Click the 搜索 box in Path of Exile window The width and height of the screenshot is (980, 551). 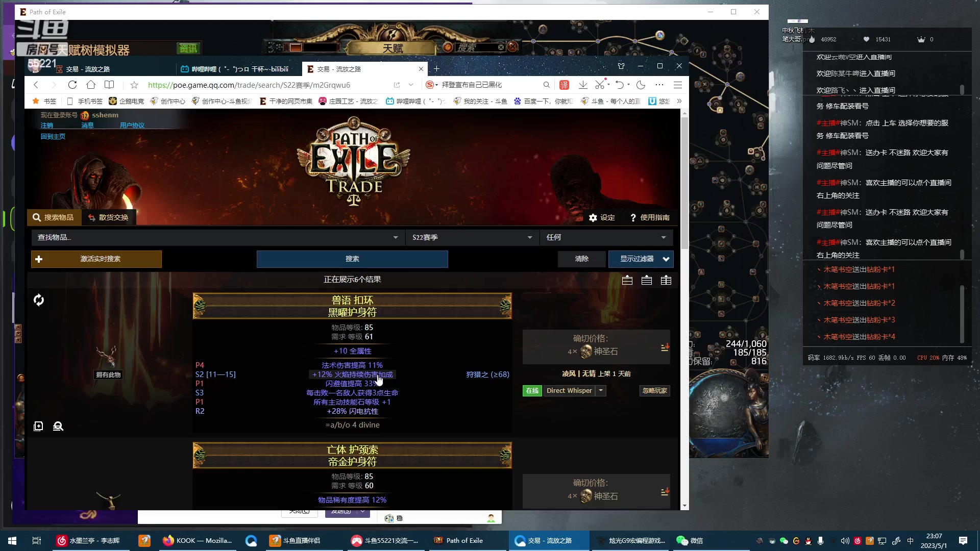tap(477, 47)
